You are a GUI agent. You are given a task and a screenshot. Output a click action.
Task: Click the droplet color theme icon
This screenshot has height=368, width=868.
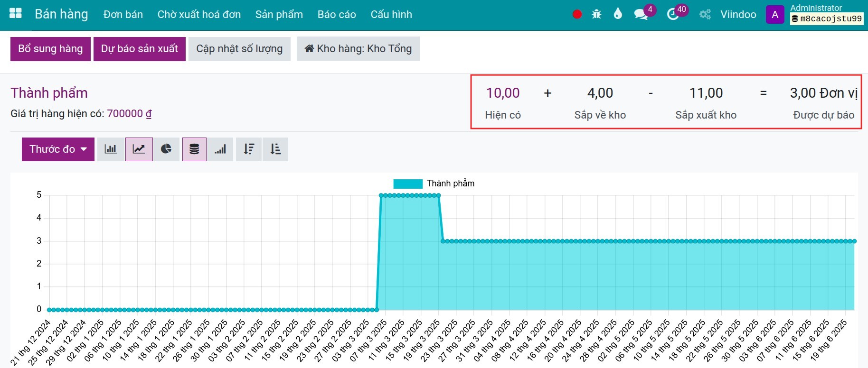(x=618, y=14)
